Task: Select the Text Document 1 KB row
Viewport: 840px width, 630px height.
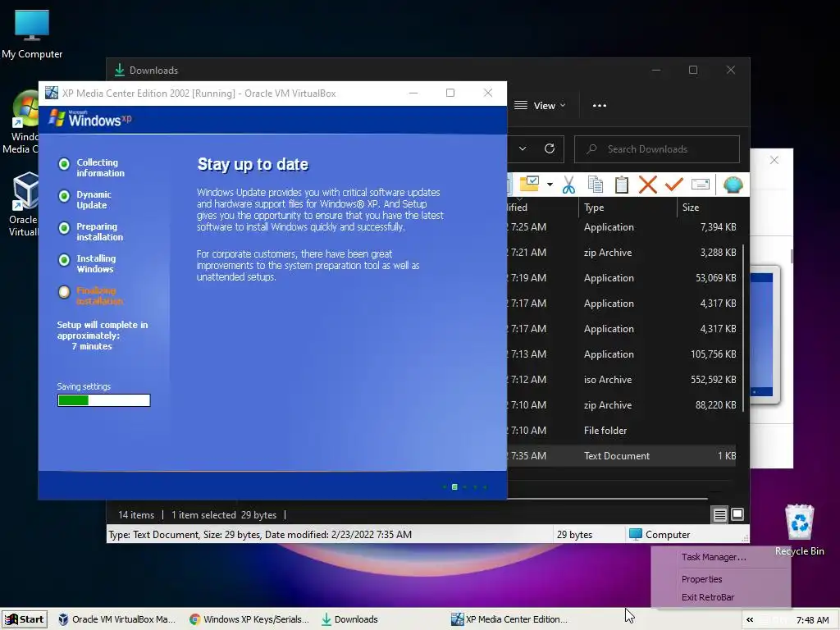Action: click(622, 456)
